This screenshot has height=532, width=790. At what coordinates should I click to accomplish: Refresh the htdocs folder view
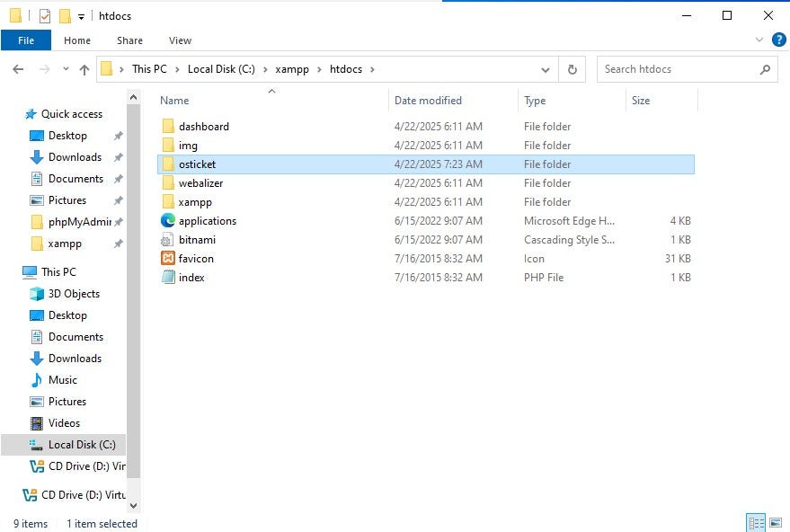tap(572, 69)
